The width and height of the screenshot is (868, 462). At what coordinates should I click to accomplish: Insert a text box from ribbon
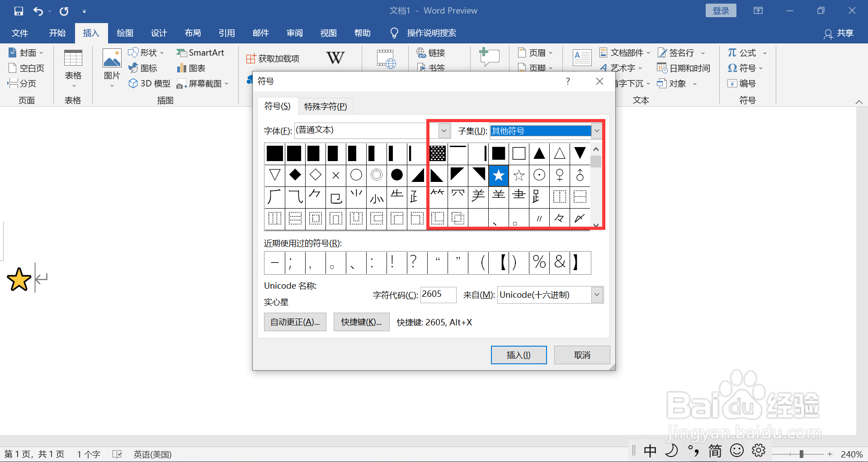coord(582,58)
